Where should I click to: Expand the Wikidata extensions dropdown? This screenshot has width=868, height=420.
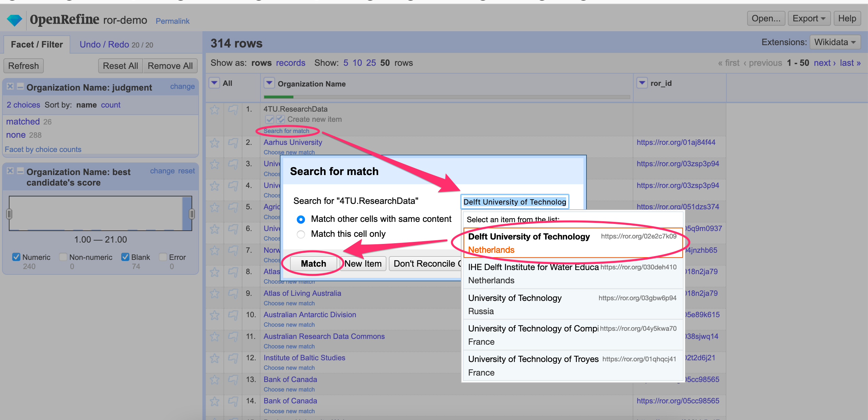[x=835, y=42]
